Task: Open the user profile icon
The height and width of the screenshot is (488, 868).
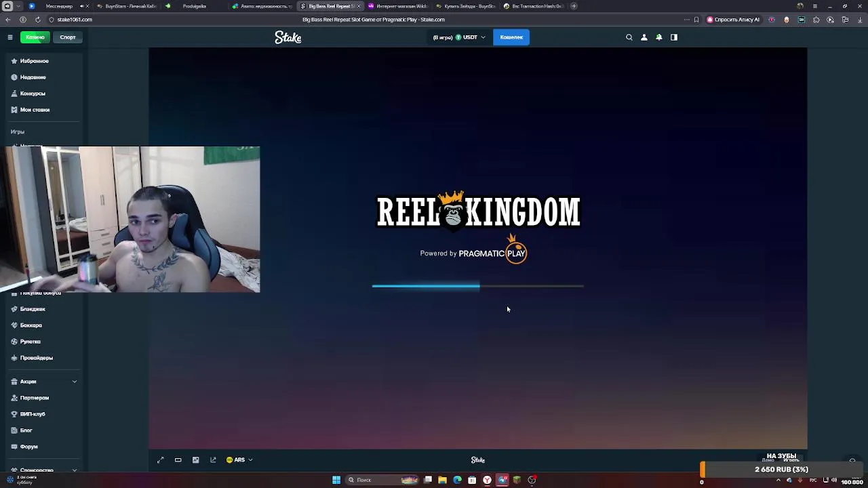Action: coord(644,37)
